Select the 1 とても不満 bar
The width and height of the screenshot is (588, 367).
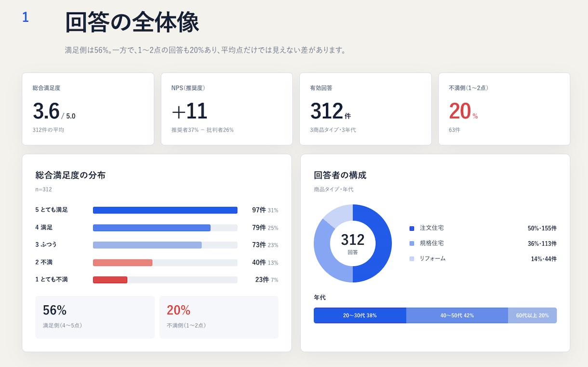point(110,280)
